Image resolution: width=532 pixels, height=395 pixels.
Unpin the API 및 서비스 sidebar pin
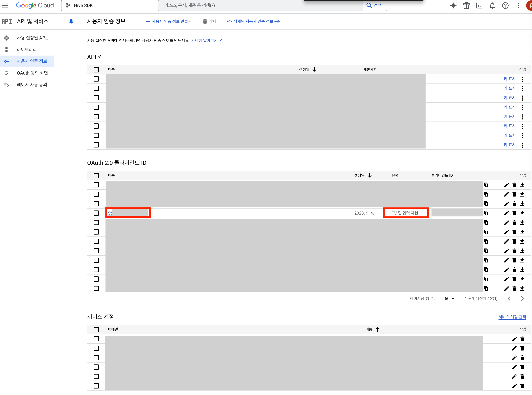(71, 21)
